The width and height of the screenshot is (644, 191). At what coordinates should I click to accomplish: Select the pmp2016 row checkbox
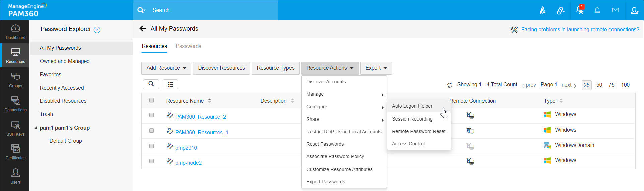pos(152,146)
